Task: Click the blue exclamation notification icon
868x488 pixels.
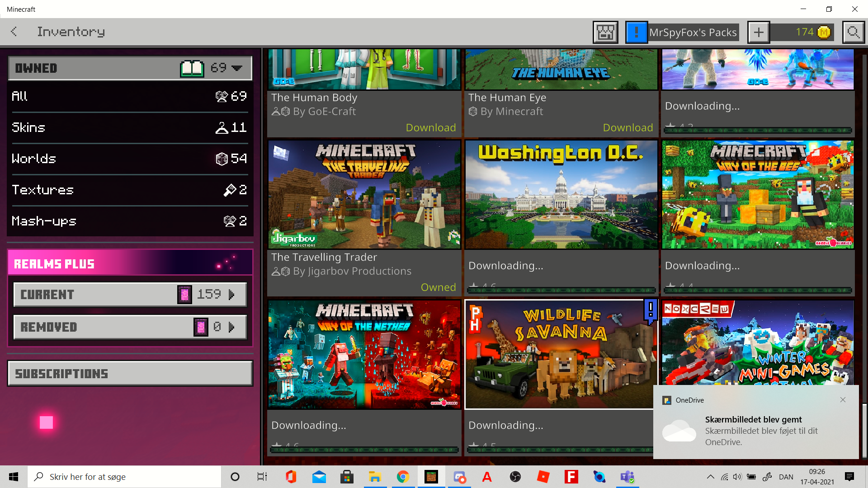Action: pyautogui.click(x=636, y=33)
